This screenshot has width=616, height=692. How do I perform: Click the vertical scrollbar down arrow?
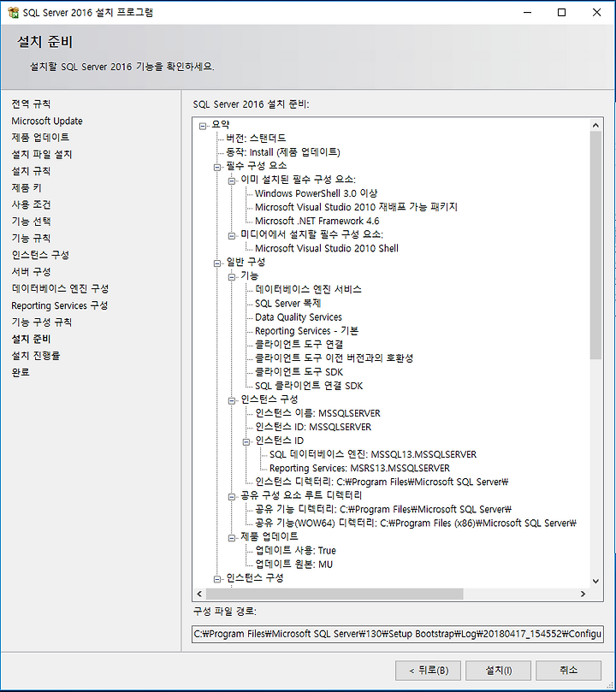[x=595, y=581]
